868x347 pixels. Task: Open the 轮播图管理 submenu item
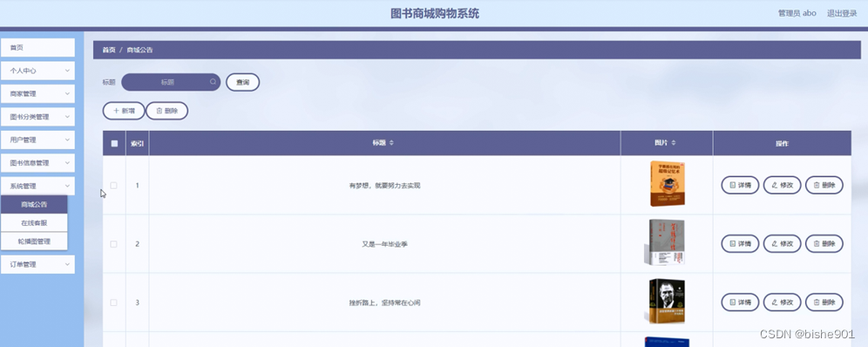tap(34, 242)
